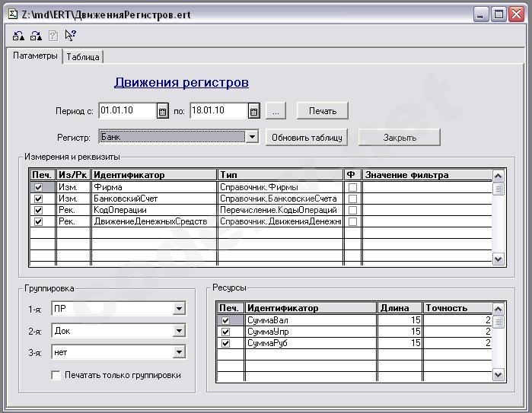
Task: Enable 'Печатать только группировки' checkbox
Action: pyautogui.click(x=56, y=375)
